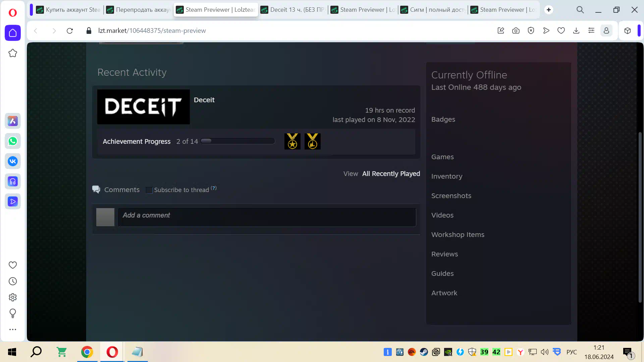Click the achievement progress bar

coord(237,141)
